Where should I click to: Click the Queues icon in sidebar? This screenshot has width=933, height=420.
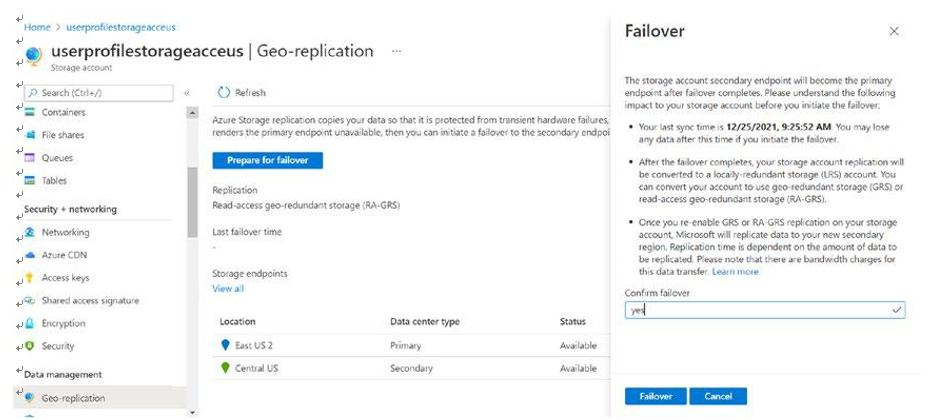(30, 158)
